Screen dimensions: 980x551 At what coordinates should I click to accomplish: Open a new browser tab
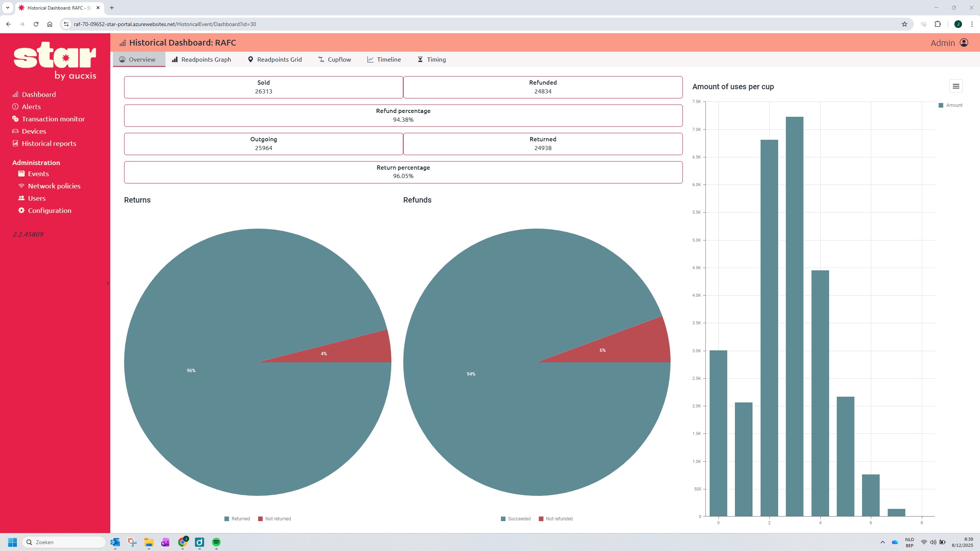[112, 8]
